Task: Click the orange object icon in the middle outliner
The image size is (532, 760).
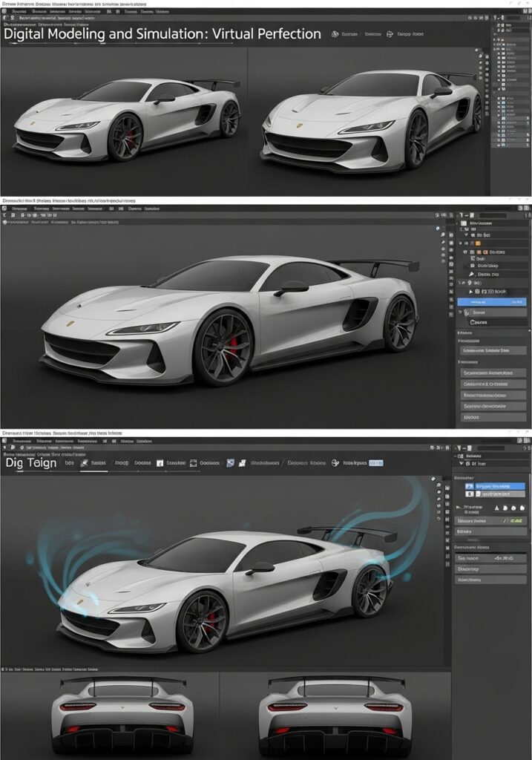Action: [x=478, y=243]
